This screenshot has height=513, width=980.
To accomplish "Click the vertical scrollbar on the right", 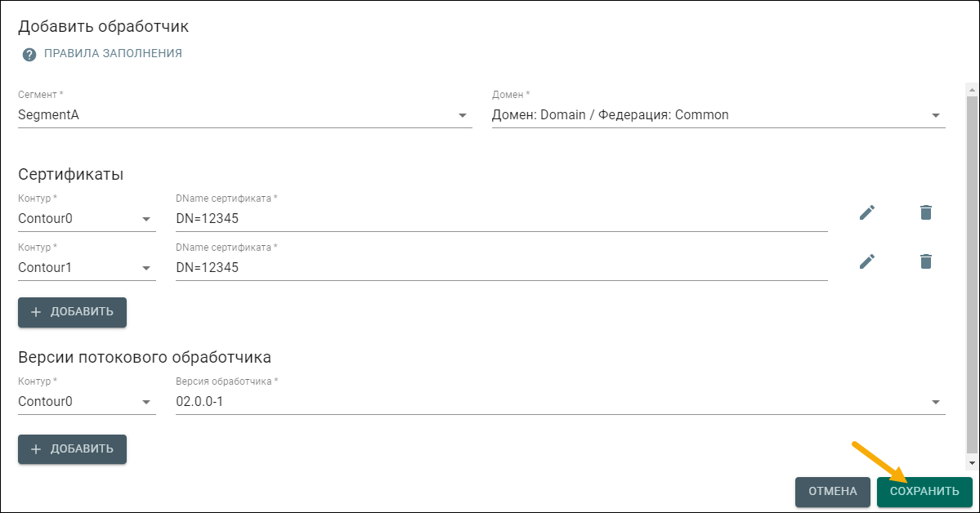I will (x=972, y=270).
